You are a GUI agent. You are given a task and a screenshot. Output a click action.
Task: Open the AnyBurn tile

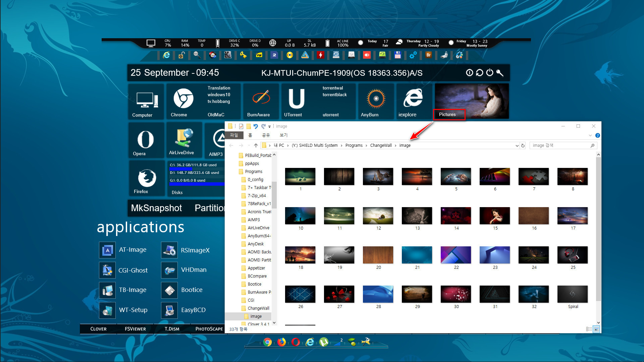point(376,102)
